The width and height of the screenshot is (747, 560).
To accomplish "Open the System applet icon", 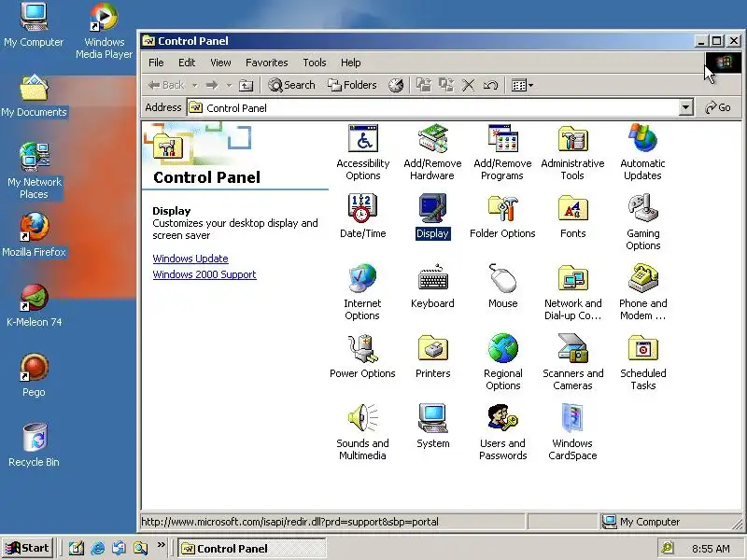I will pos(432,427).
